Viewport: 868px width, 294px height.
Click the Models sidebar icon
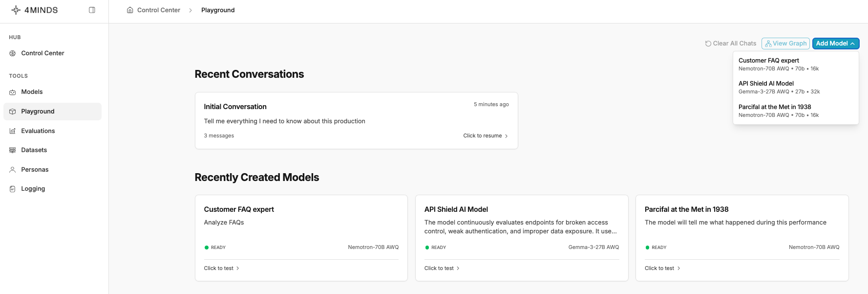click(13, 92)
